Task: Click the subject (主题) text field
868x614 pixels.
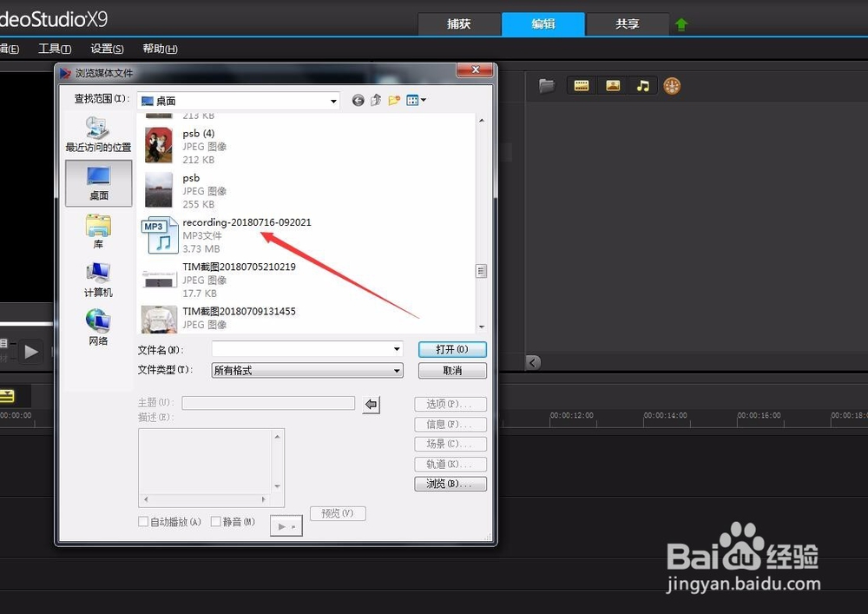Action: coord(268,403)
